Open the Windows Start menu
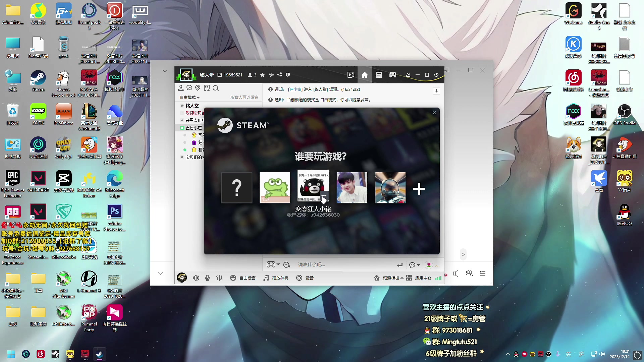The height and width of the screenshot is (362, 644). pyautogui.click(x=11, y=354)
